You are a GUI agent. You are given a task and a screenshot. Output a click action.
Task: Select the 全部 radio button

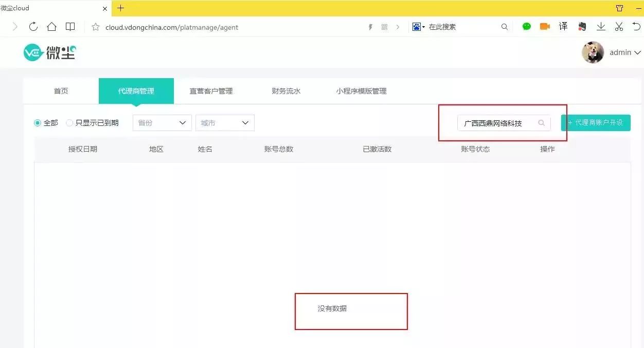click(38, 123)
